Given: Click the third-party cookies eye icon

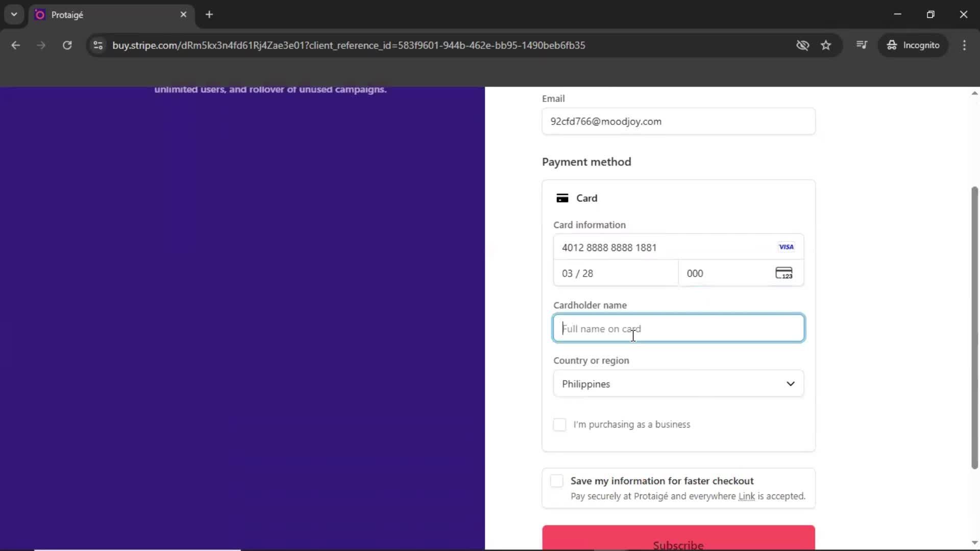Looking at the screenshot, I should coord(803,45).
